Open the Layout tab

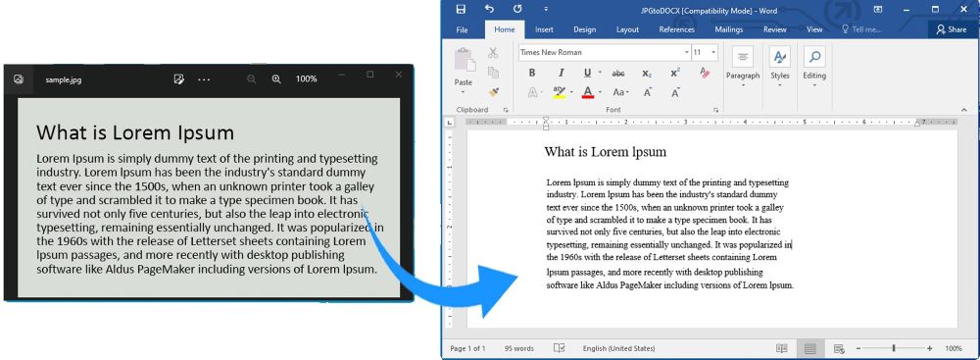pos(627,29)
